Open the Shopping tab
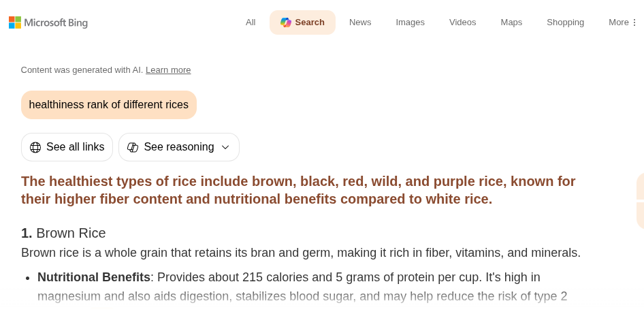Viewport: 644px width, 314px height. pos(565,22)
